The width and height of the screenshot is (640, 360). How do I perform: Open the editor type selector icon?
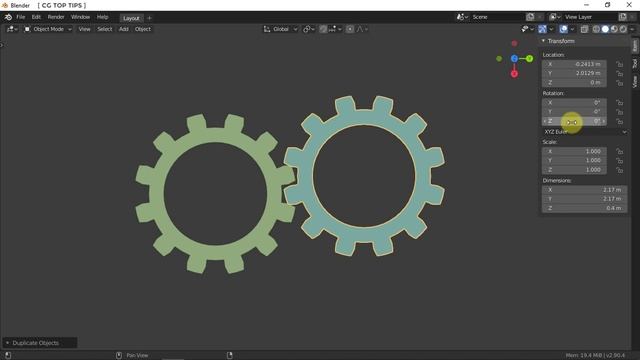pyautogui.click(x=10, y=29)
